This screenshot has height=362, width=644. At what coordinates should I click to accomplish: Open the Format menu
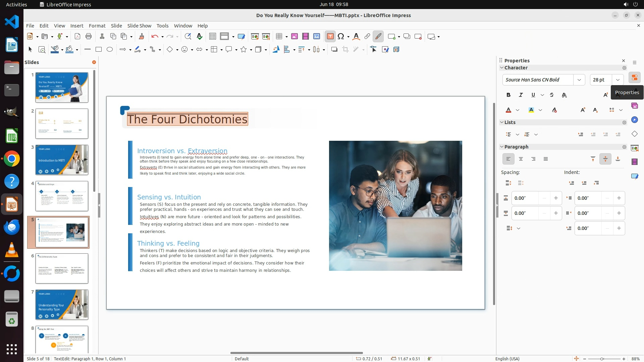pos(97,26)
